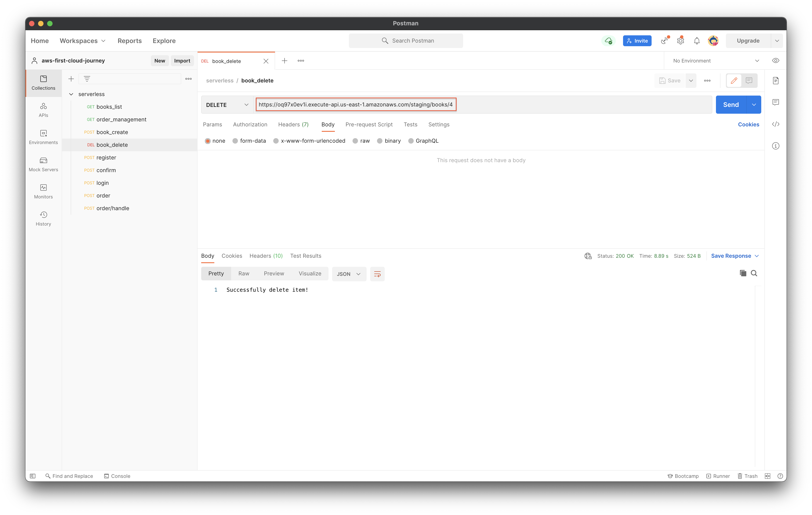Expand the serverless collection tree
The height and width of the screenshot is (515, 812).
[71, 94]
